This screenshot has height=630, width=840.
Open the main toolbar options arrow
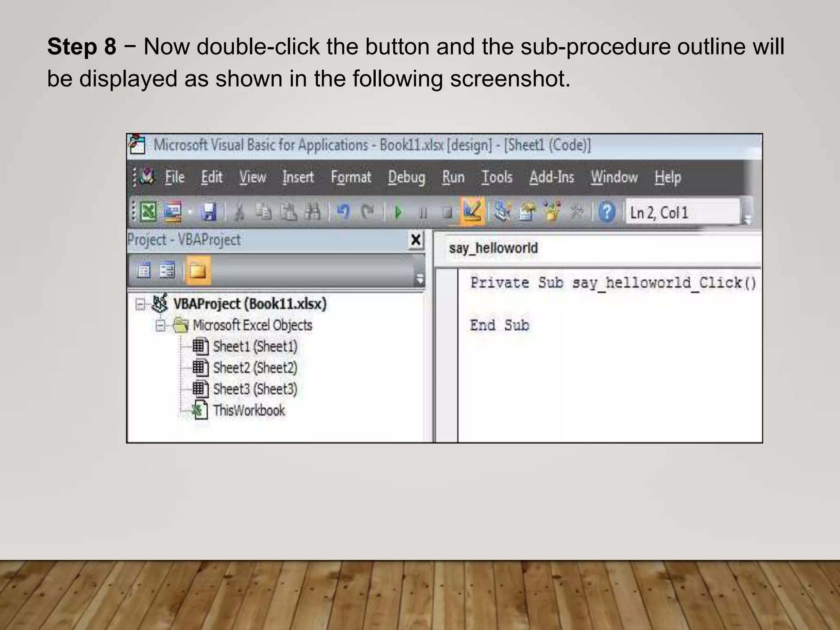coord(747,220)
